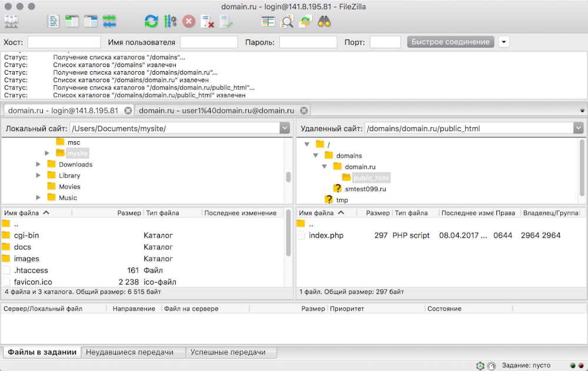Select index.php in the remote file list
Screen dimensions: 588x371
pyautogui.click(x=326, y=235)
